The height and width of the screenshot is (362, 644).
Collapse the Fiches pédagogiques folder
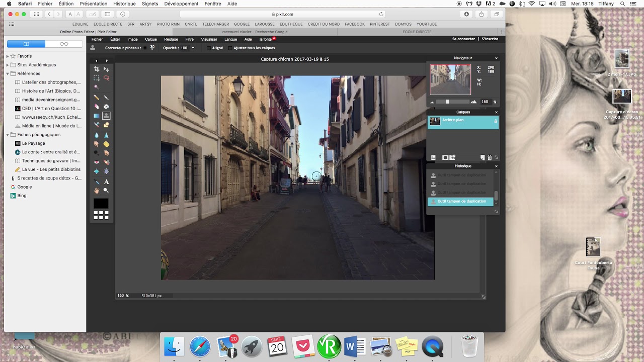8,135
